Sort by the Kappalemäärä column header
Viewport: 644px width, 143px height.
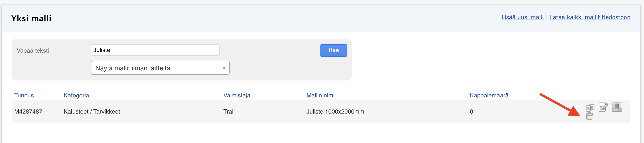(489, 95)
